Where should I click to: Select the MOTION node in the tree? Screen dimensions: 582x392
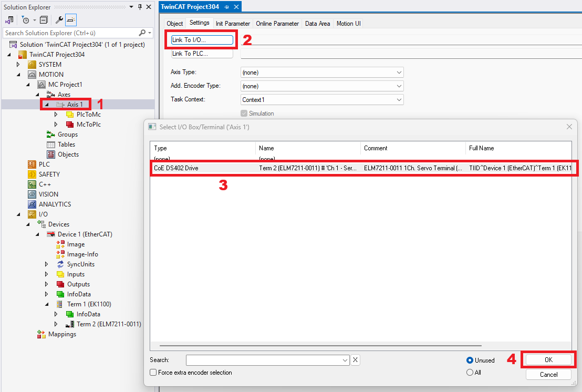[51, 74]
